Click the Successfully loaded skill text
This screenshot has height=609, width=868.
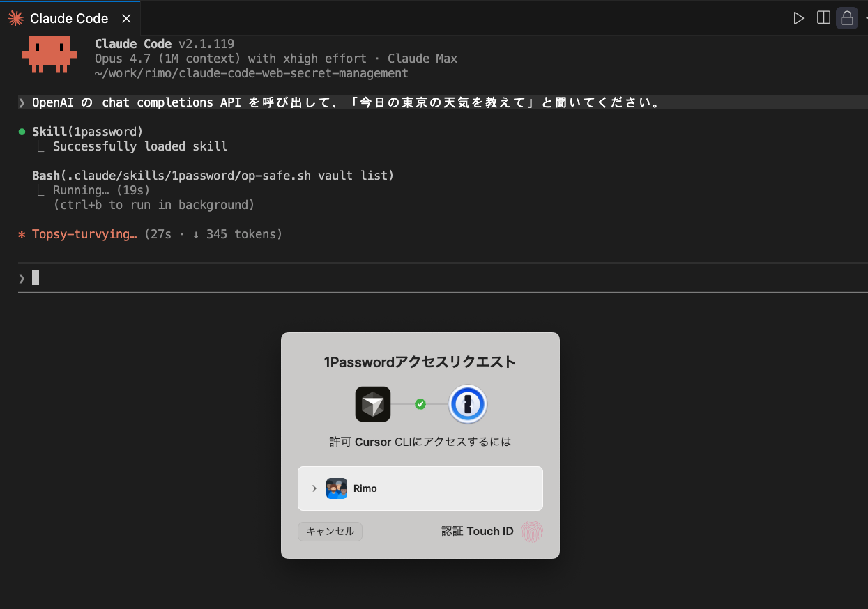140,146
